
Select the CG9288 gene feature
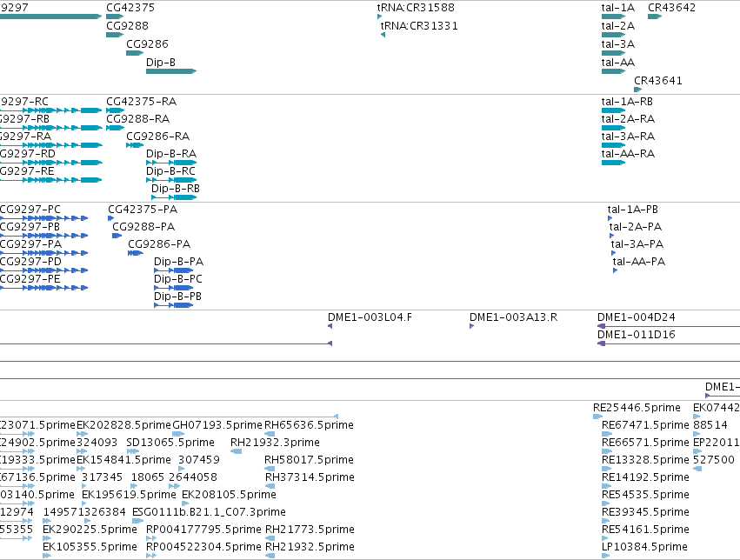[x=115, y=35]
